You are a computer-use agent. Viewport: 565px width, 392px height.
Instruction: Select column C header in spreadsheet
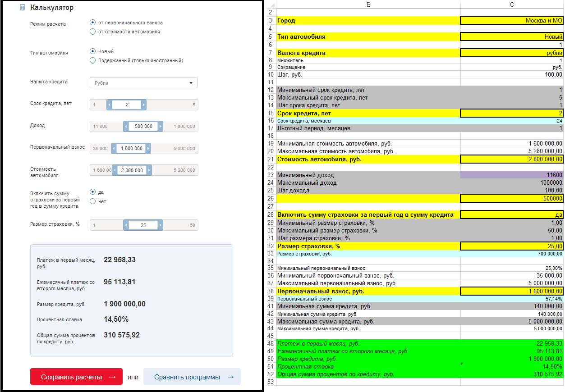pyautogui.click(x=512, y=5)
